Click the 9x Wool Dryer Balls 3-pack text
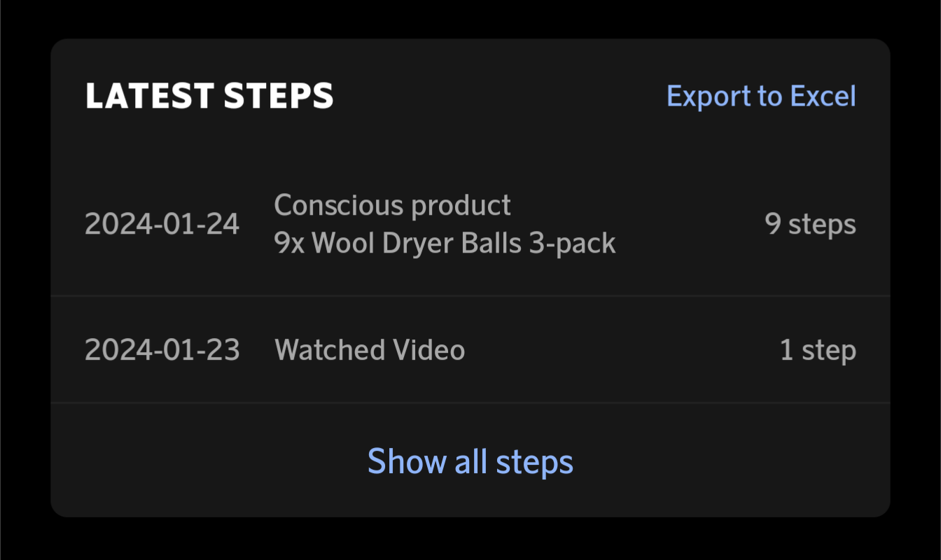941x560 pixels. (445, 243)
